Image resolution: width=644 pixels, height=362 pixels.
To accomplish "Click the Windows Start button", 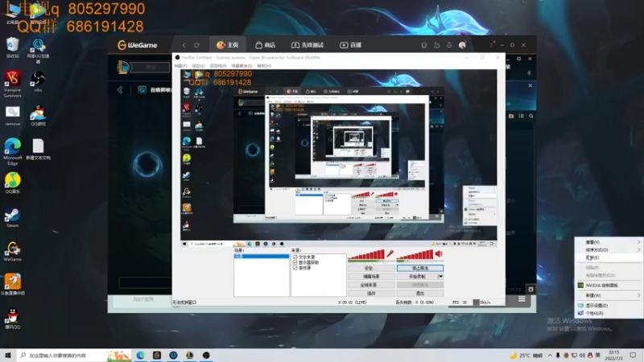I will pos(8,355).
